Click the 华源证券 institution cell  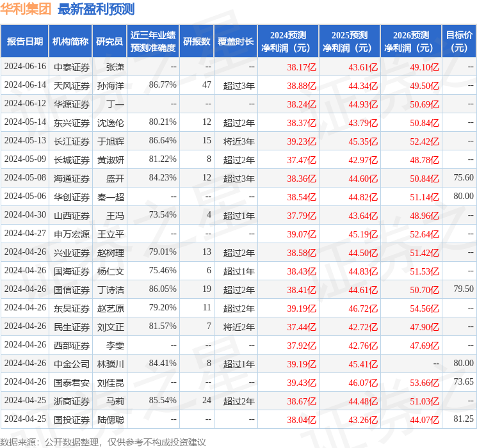point(72,104)
